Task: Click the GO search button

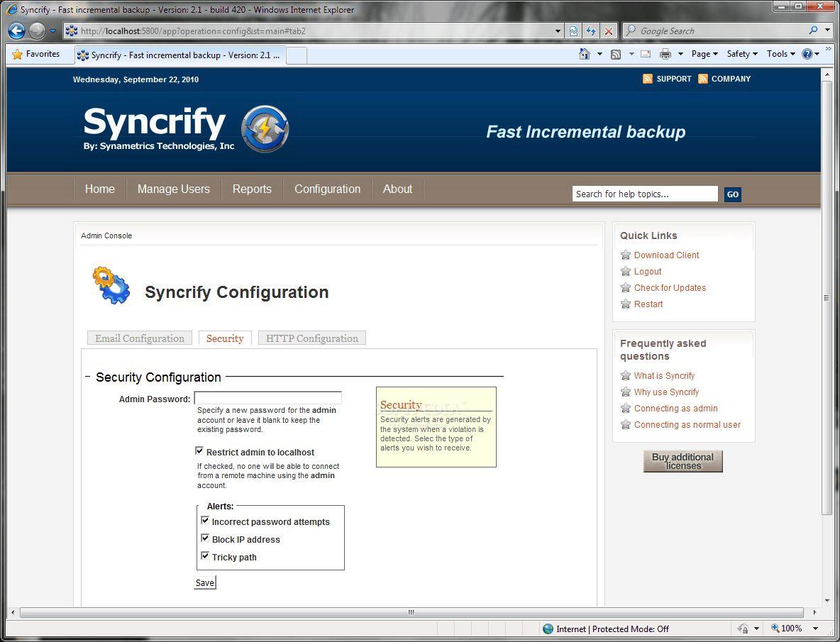Action: pos(732,194)
